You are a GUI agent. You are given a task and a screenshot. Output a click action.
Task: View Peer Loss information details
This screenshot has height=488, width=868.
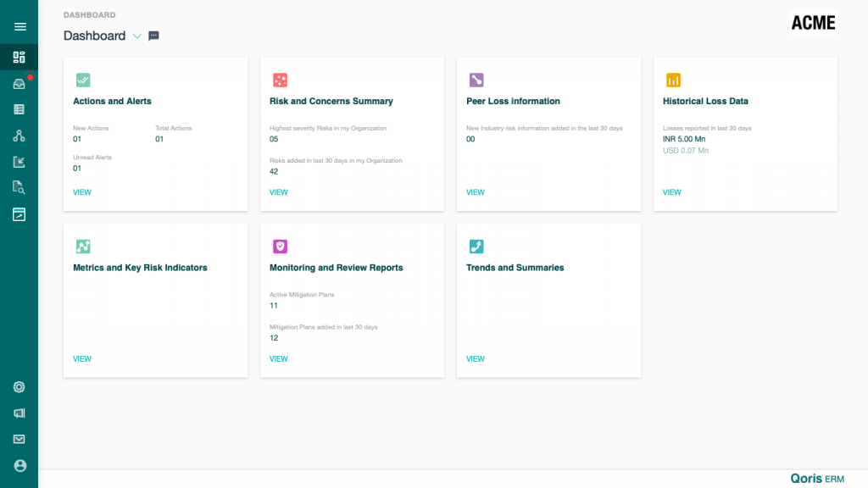[476, 192]
